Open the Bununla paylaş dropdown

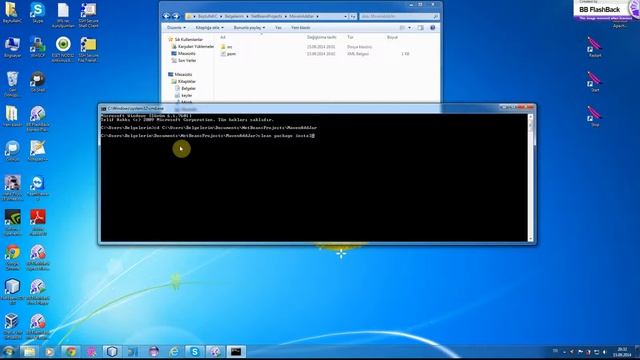coord(249,28)
